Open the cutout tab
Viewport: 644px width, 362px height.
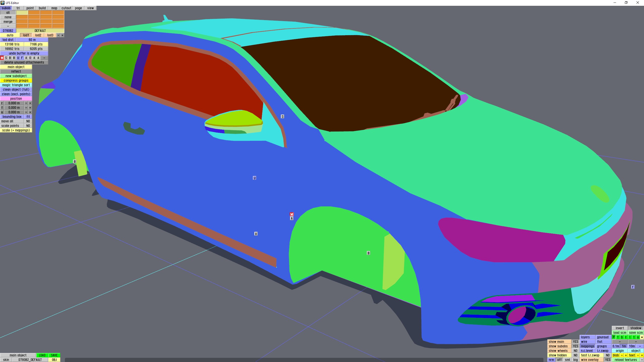[x=66, y=8]
